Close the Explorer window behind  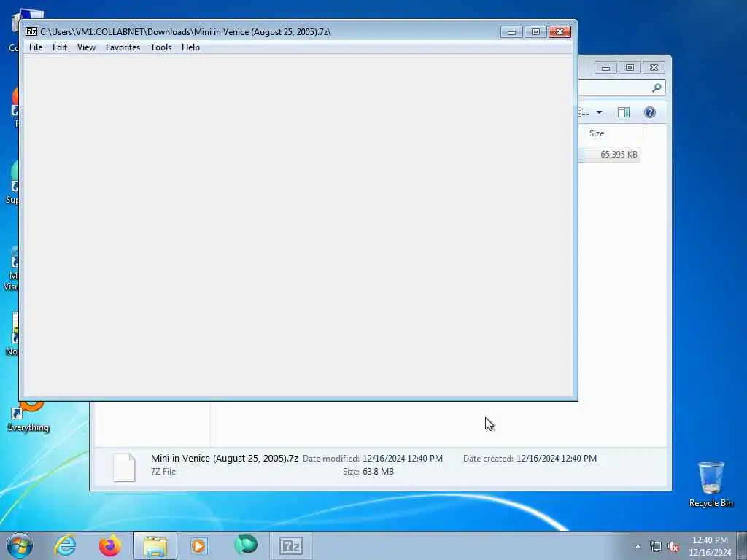(x=654, y=68)
